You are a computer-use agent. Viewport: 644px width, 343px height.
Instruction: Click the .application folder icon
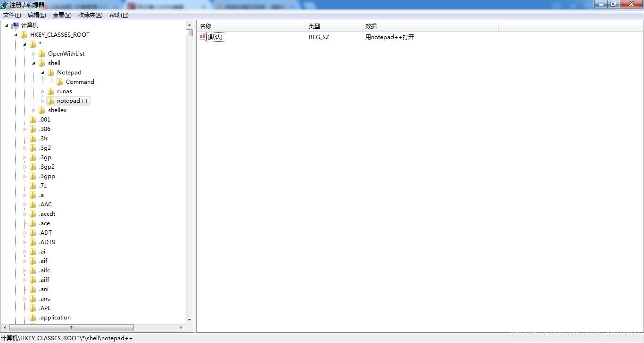33,317
